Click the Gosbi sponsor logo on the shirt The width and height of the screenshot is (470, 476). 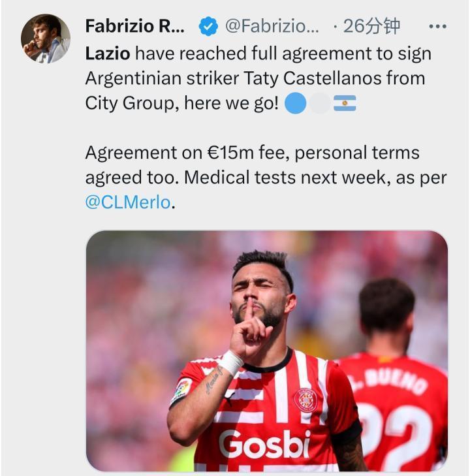264,445
